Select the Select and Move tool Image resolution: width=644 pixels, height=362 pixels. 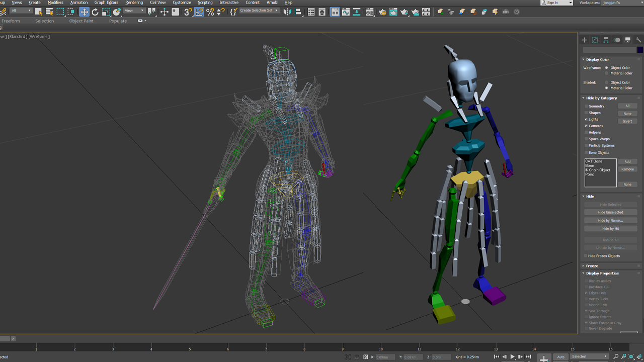85,11
